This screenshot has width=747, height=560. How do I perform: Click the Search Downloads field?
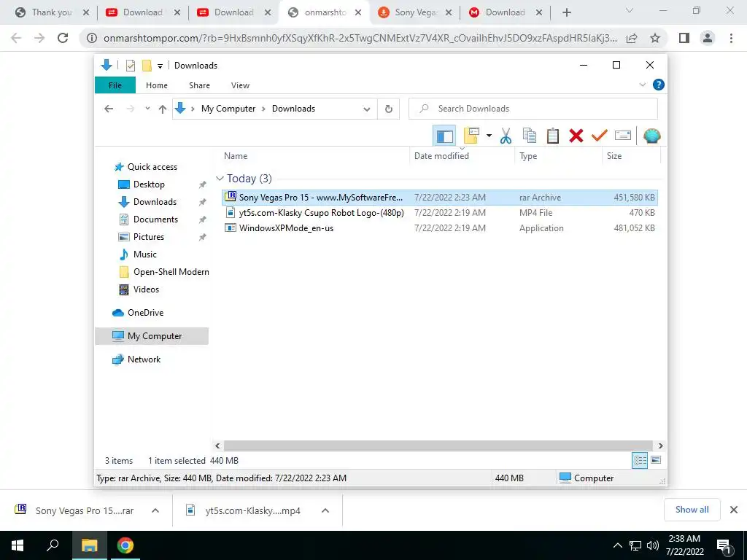pyautogui.click(x=533, y=109)
